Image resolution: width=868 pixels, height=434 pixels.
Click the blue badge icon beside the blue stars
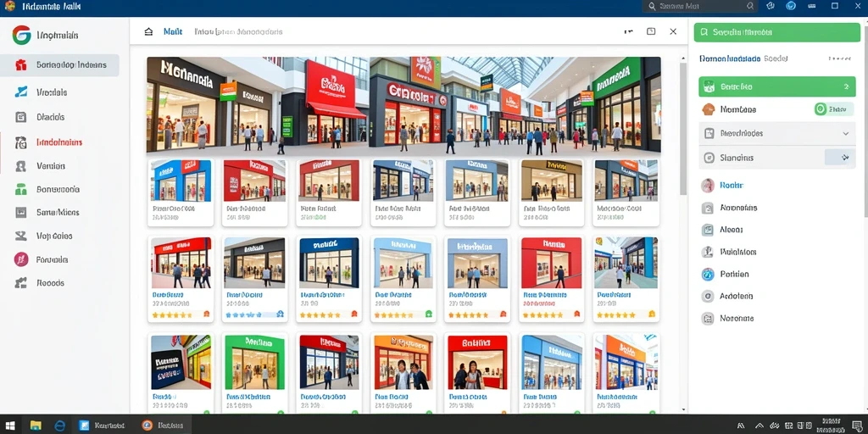[x=280, y=314]
